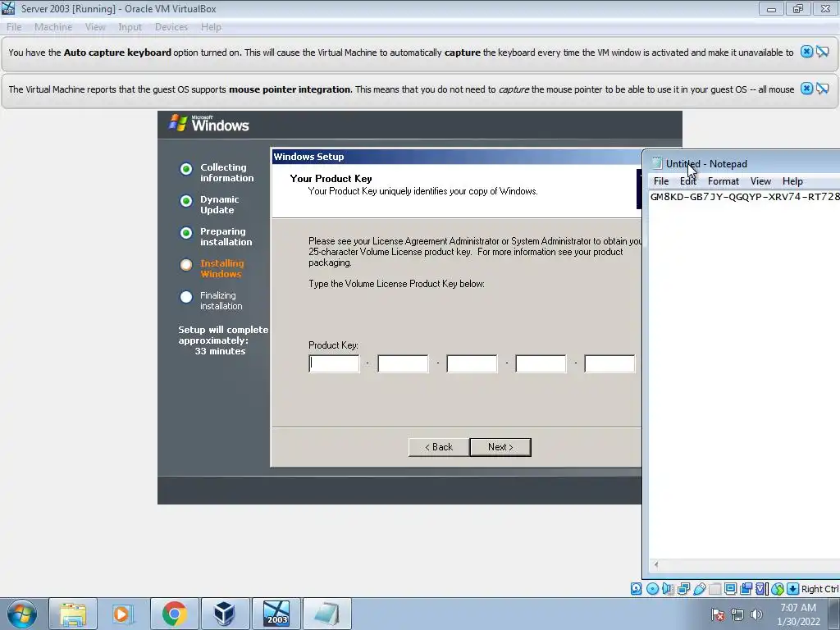Image resolution: width=840 pixels, height=630 pixels.
Task: Click the hard disk activity icon in VirtualBox status bar
Action: [x=636, y=589]
